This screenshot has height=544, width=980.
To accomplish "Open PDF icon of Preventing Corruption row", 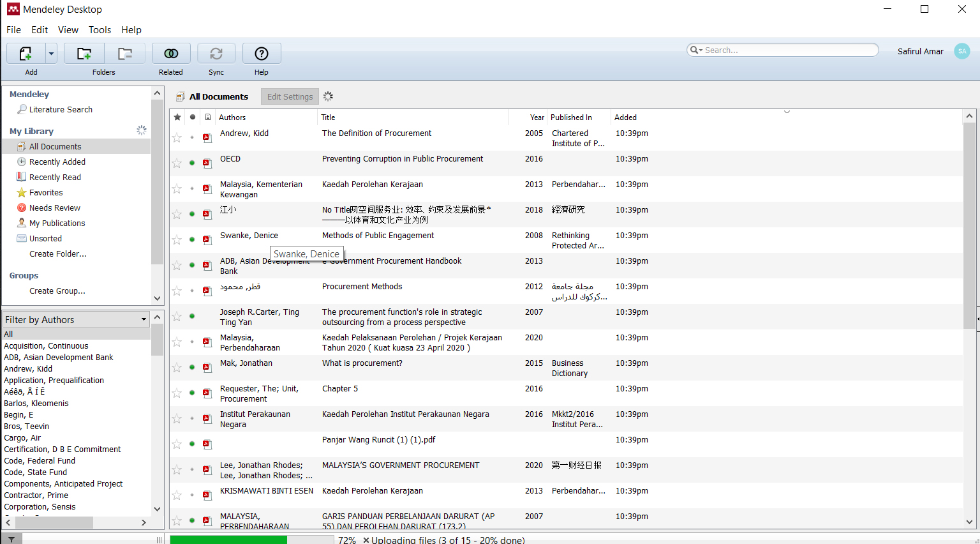I will [207, 163].
